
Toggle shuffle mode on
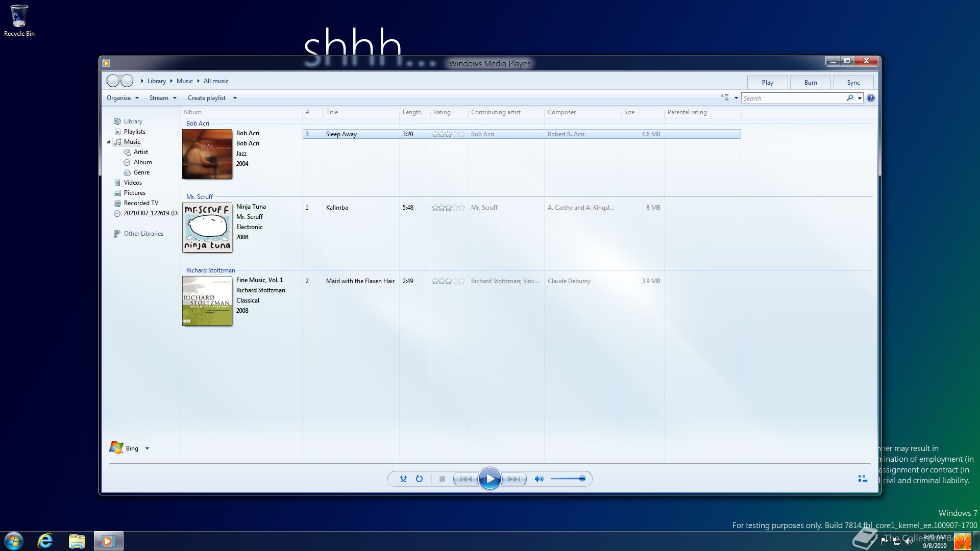point(403,479)
